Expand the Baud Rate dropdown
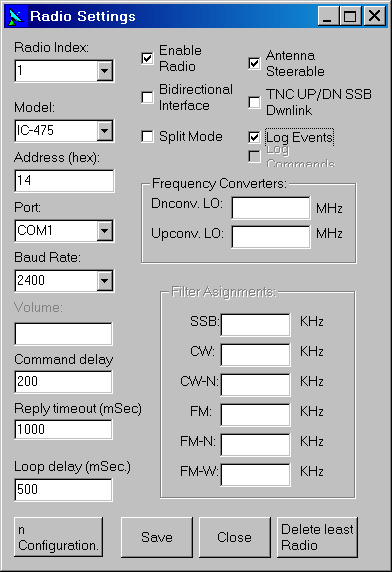Image resolution: width=392 pixels, height=572 pixels. (105, 281)
